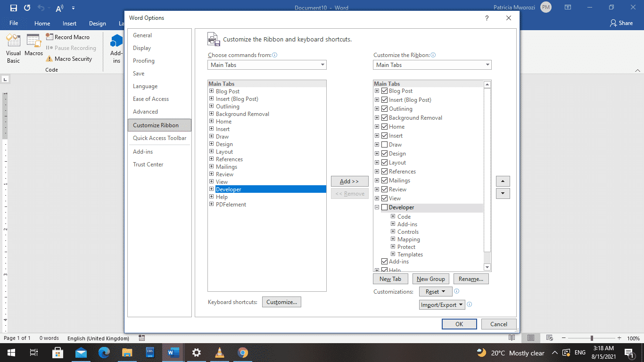Open the Macro Security settings
The image size is (644, 362).
coord(71,58)
